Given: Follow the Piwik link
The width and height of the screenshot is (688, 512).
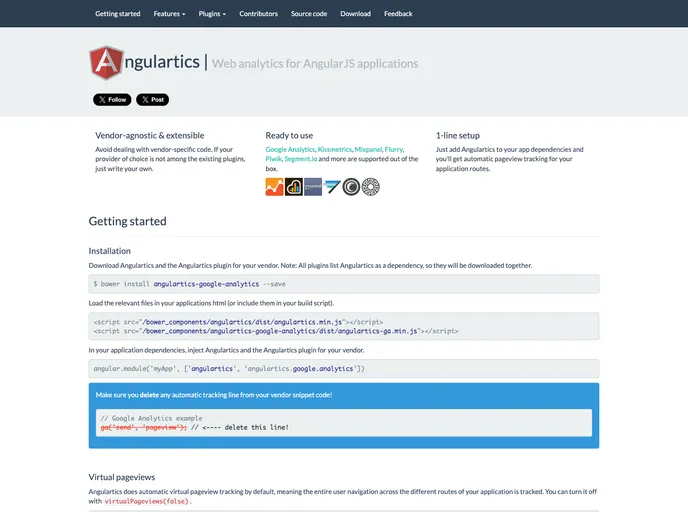Looking at the screenshot, I should (x=273, y=159).
